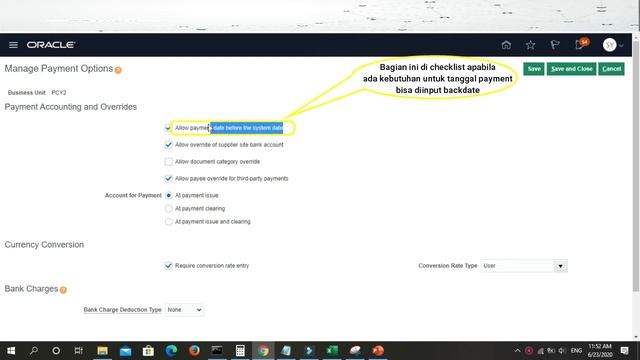Screen dimensions: 640x360
Task: Click the ENG language indicator
Action: pyautogui.click(x=576, y=351)
